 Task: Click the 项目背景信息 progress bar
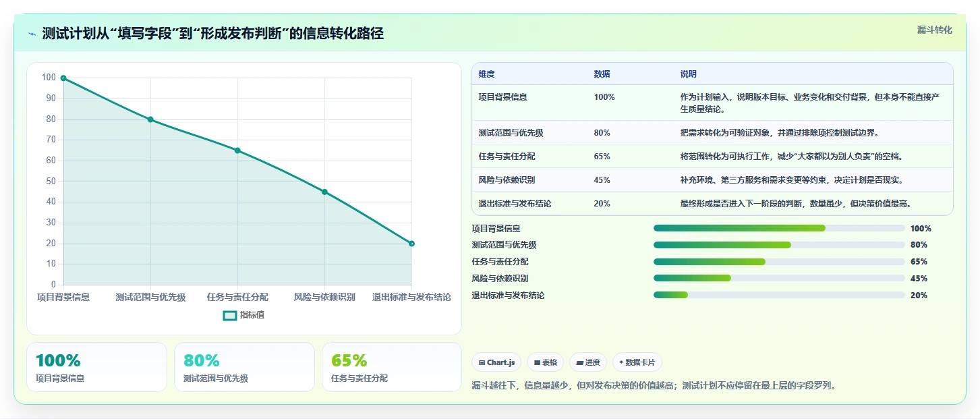tap(779, 228)
